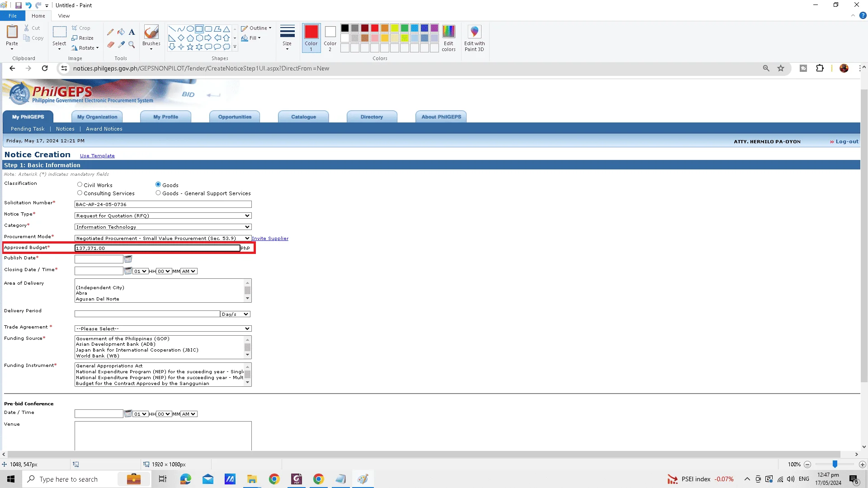Open Closing Time hour dropdown

click(140, 271)
